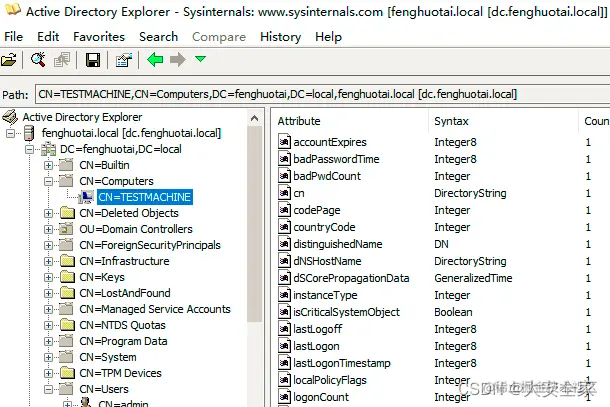This screenshot has width=610, height=407.
Task: Open the Search menu
Action: [158, 37]
